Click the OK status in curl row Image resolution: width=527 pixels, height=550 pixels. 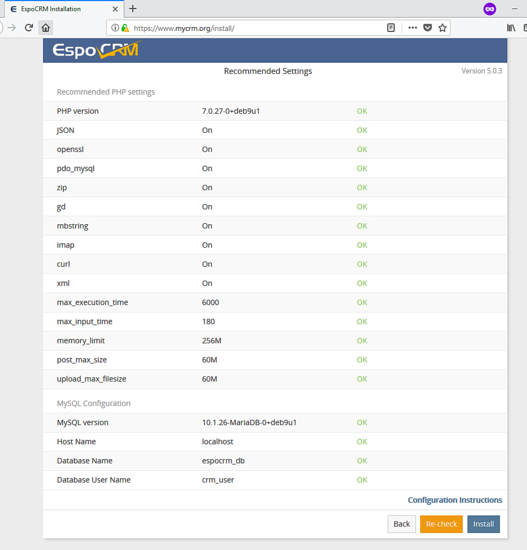tap(362, 264)
